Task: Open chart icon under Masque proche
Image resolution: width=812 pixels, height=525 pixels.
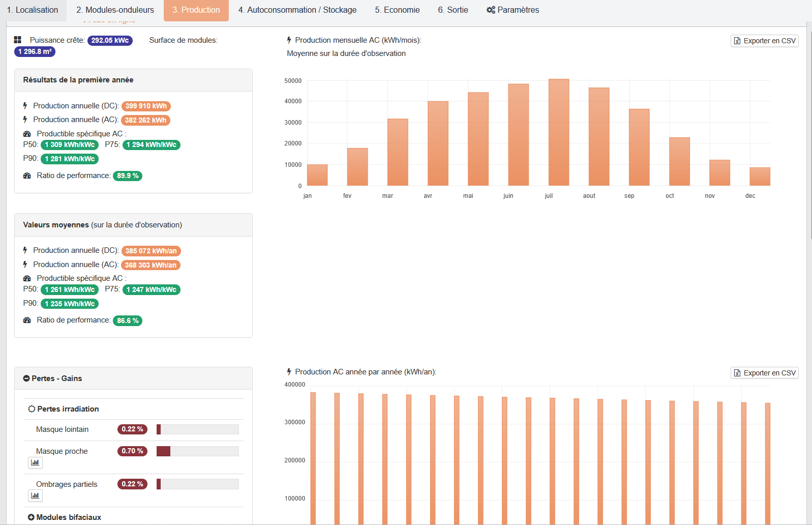Action: coord(35,463)
